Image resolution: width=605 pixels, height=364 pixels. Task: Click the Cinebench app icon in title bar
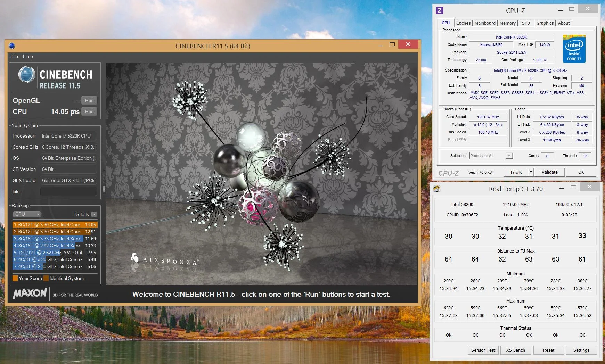tap(12, 45)
